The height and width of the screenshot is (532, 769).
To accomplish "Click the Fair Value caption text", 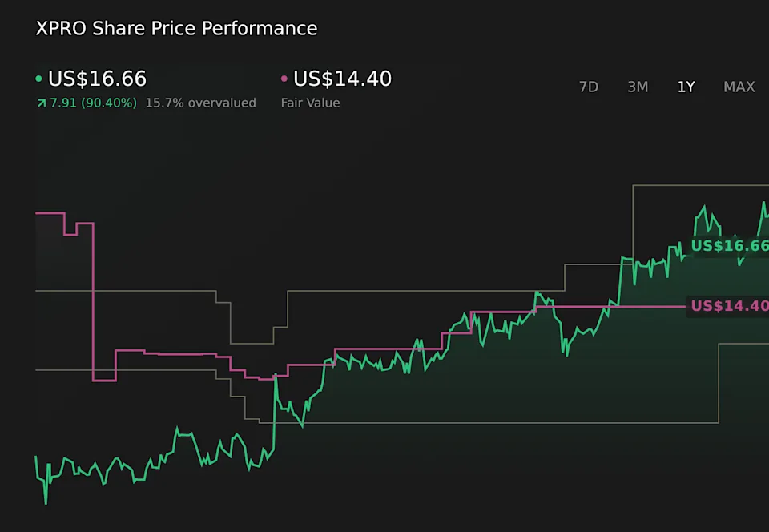I will click(x=310, y=103).
